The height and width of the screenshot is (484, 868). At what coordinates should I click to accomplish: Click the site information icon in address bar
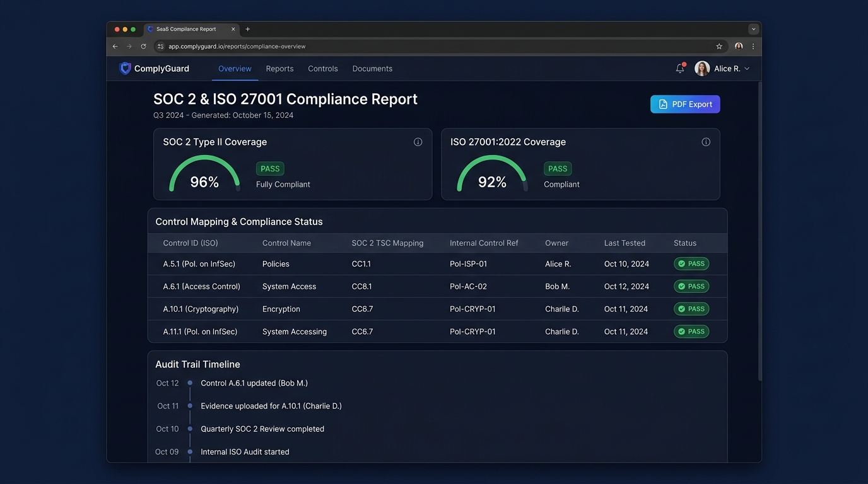point(161,46)
